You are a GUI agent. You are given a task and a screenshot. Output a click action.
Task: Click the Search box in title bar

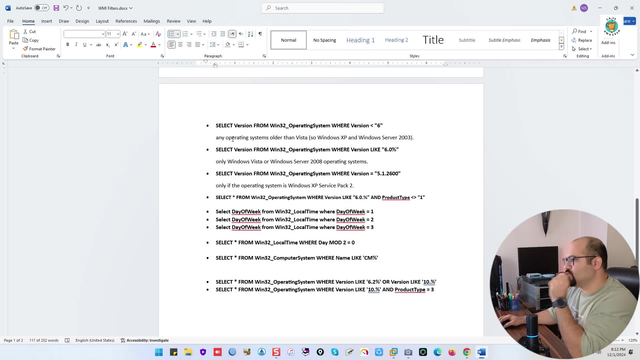(322, 8)
